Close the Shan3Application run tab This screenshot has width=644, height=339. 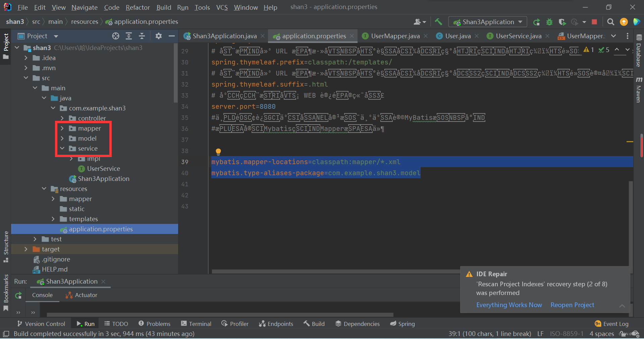pyautogui.click(x=103, y=282)
